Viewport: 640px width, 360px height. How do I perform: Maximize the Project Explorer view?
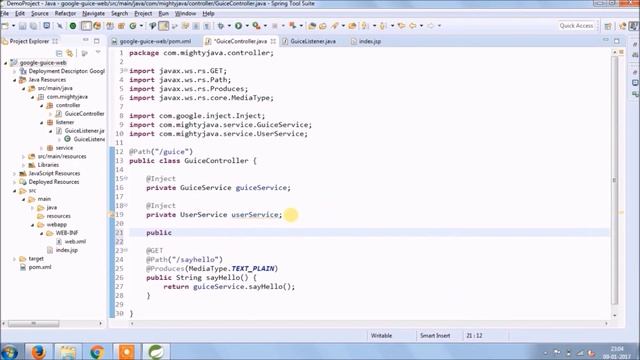click(97, 41)
